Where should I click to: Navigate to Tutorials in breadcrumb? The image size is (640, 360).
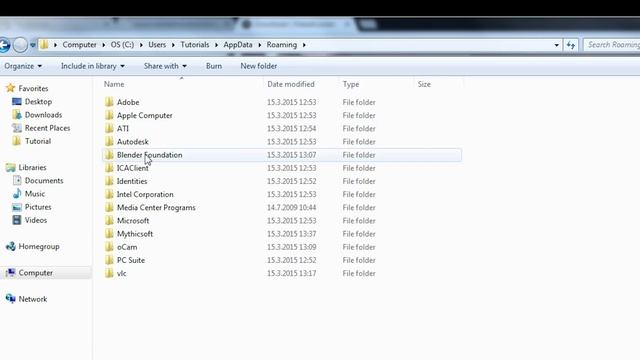[195, 44]
